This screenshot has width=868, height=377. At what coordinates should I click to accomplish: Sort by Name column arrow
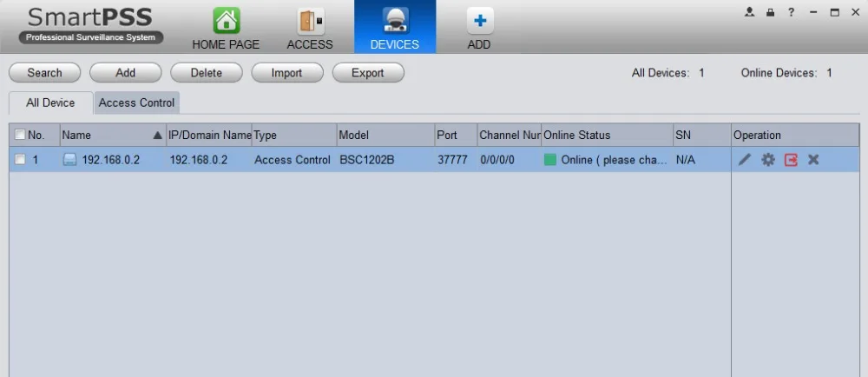pyautogui.click(x=157, y=136)
